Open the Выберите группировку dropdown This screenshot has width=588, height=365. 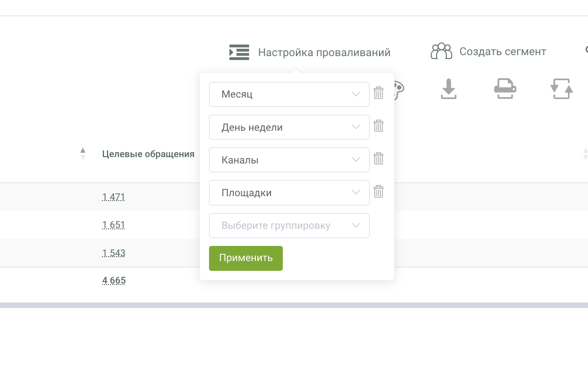[289, 225]
